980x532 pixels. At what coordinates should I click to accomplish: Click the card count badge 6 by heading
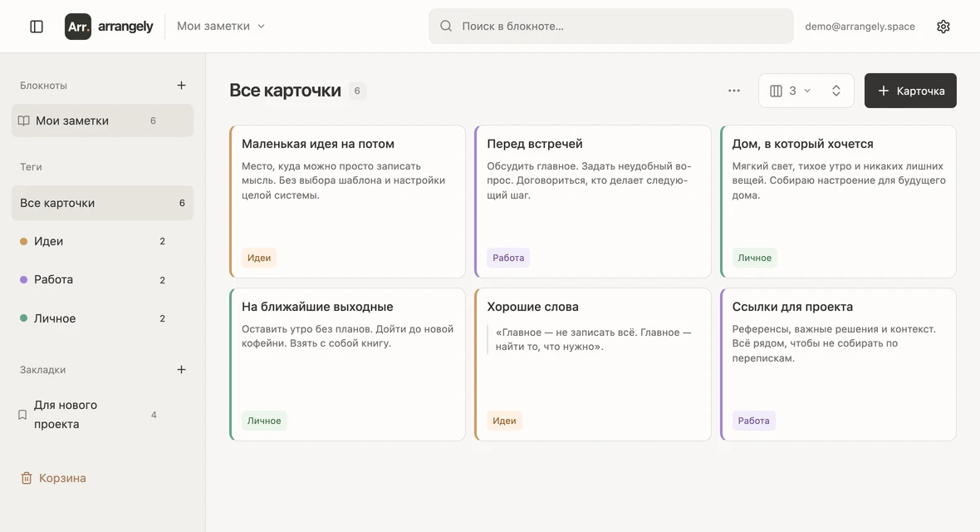click(x=357, y=91)
